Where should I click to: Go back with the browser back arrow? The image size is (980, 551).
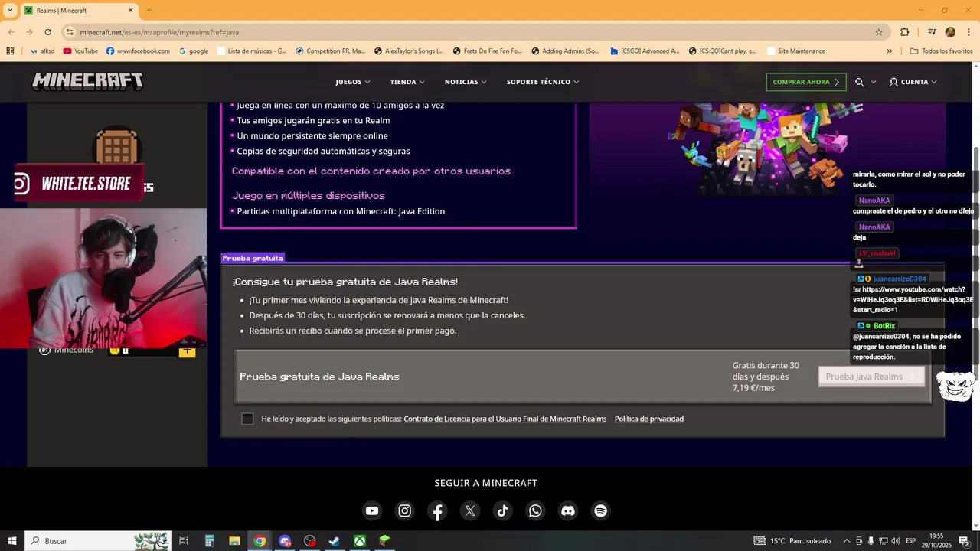pos(11,32)
